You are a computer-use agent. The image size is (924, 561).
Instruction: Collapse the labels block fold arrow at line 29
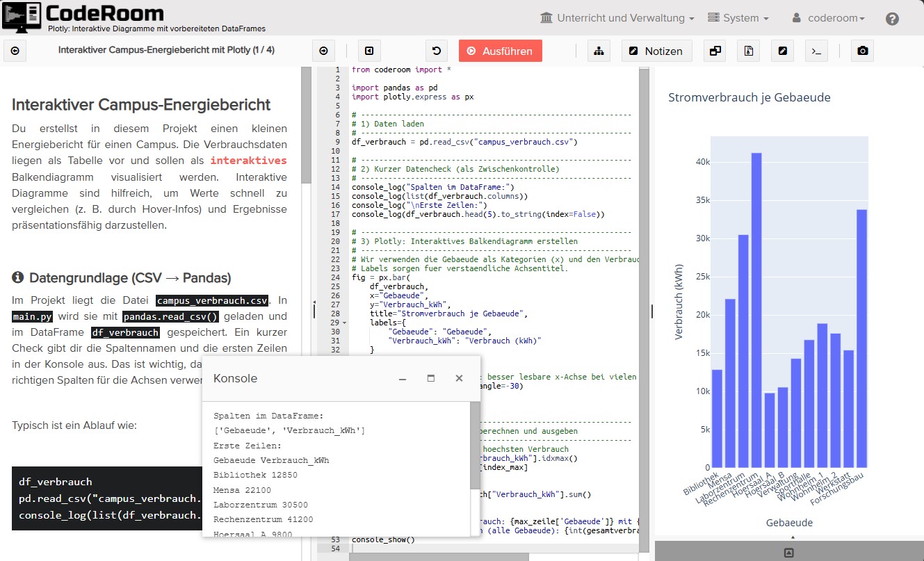click(x=346, y=323)
